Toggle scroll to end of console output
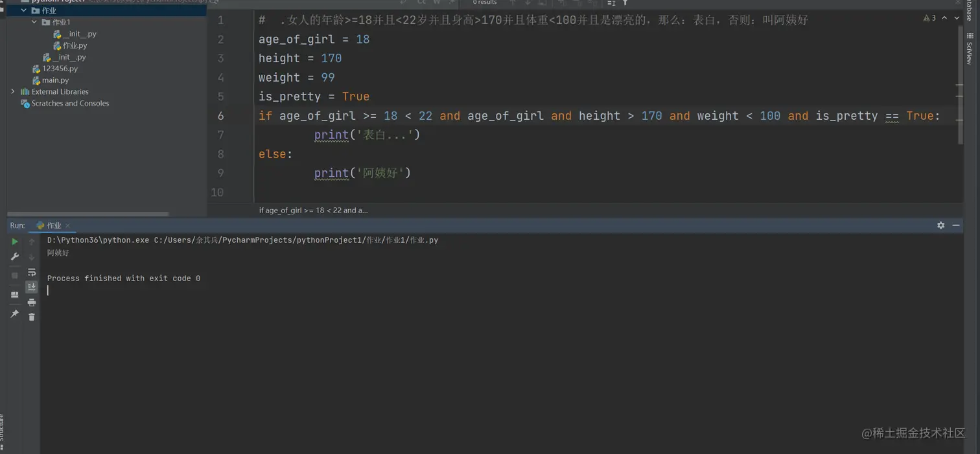The height and width of the screenshot is (454, 980). coord(32,287)
